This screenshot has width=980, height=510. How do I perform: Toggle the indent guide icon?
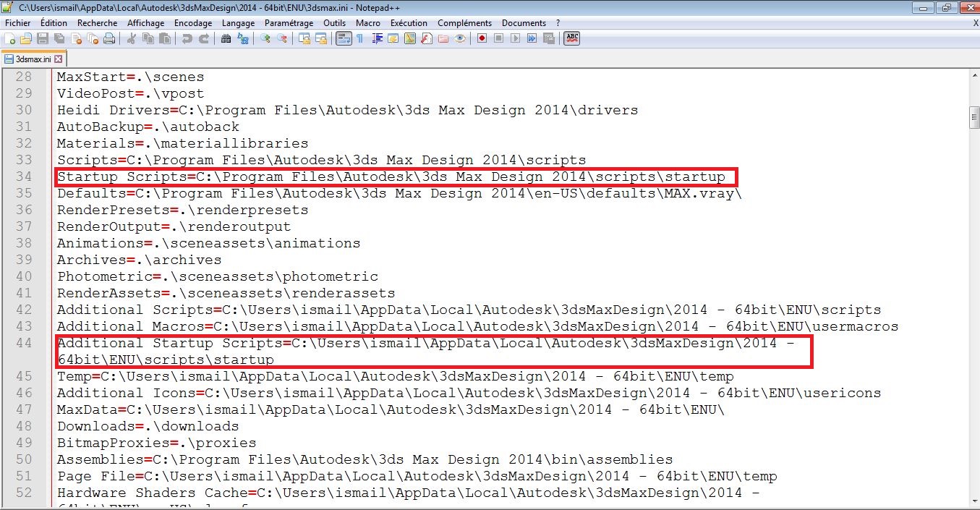[x=377, y=38]
